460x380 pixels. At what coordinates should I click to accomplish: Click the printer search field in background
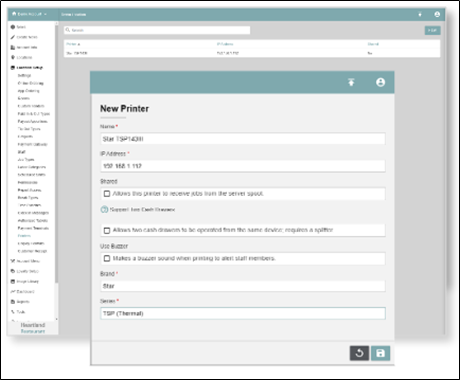pyautogui.click(x=157, y=30)
